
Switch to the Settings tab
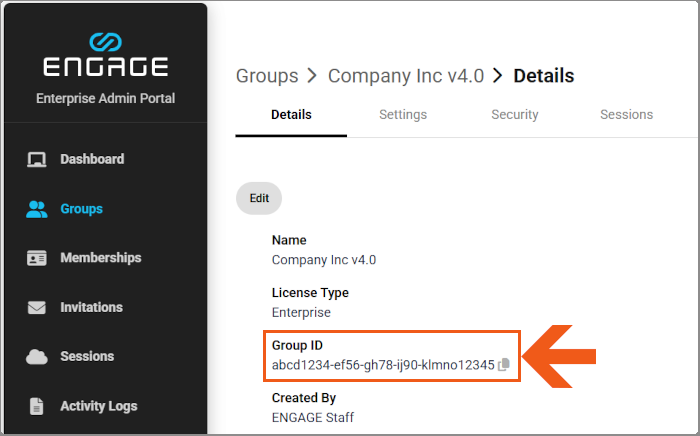403,115
